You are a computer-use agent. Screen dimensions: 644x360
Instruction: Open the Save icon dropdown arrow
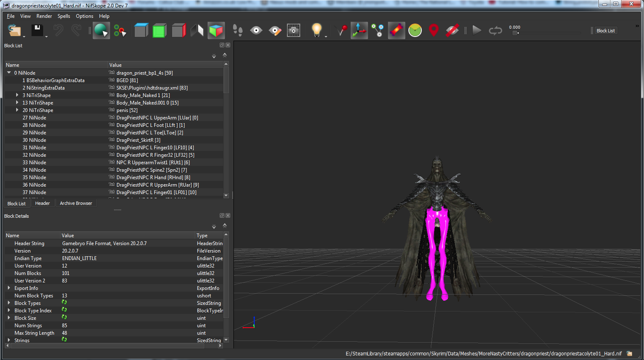46,36
